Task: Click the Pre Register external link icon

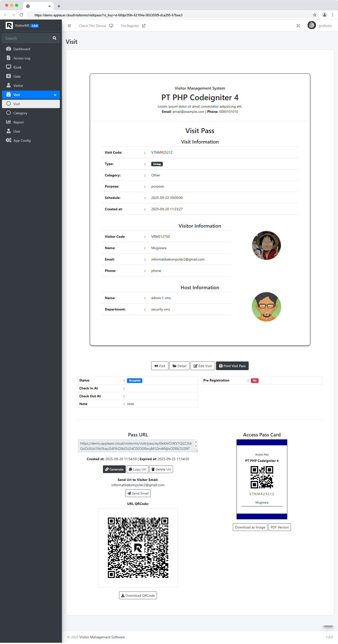Action: [x=144, y=26]
